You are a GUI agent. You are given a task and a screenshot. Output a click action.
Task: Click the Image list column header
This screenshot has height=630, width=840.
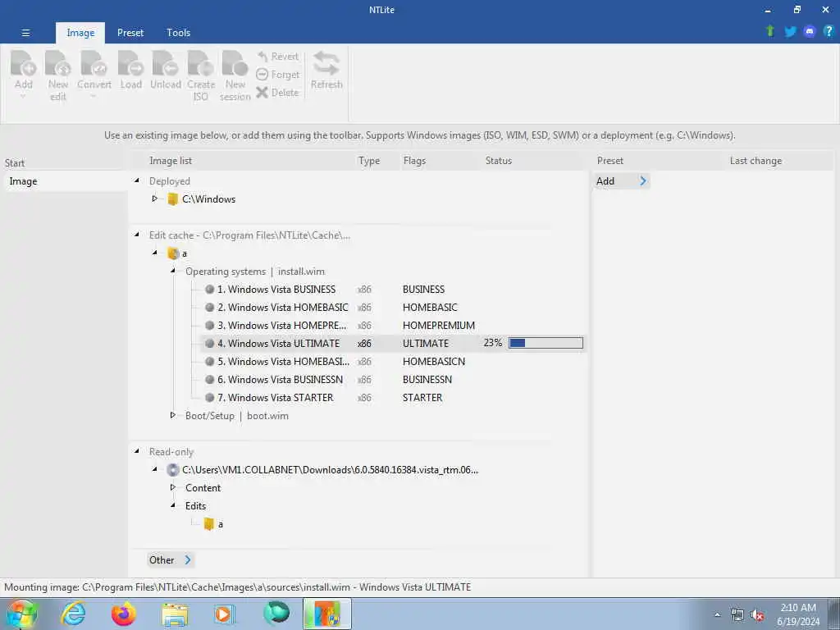tap(171, 161)
